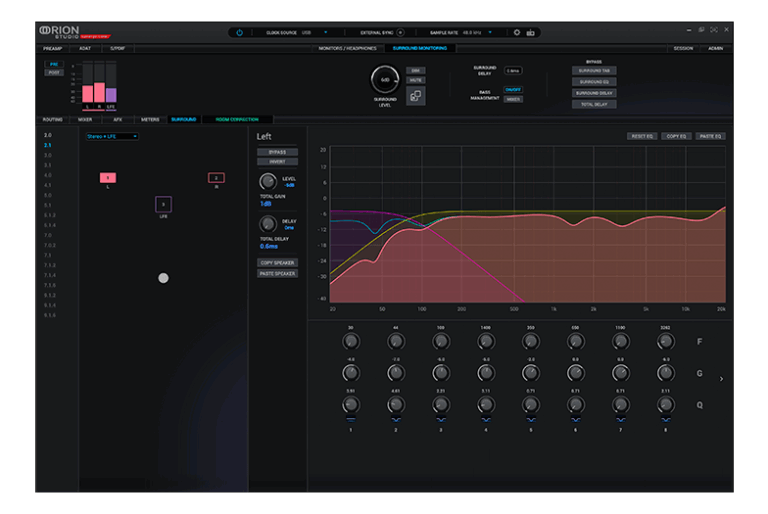Open the ADMIN tab

coord(716,49)
